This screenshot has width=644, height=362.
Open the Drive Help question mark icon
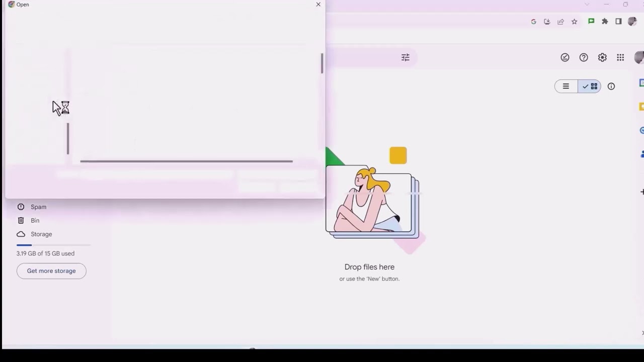(584, 57)
